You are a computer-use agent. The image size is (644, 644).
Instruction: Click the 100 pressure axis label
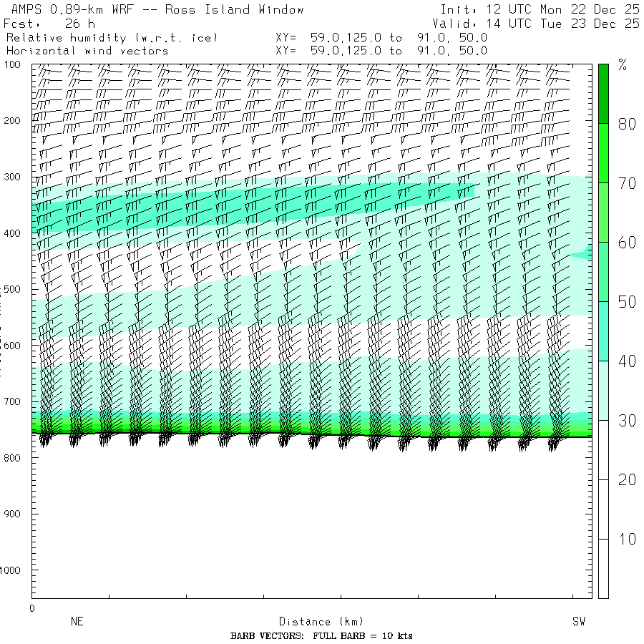click(16, 65)
